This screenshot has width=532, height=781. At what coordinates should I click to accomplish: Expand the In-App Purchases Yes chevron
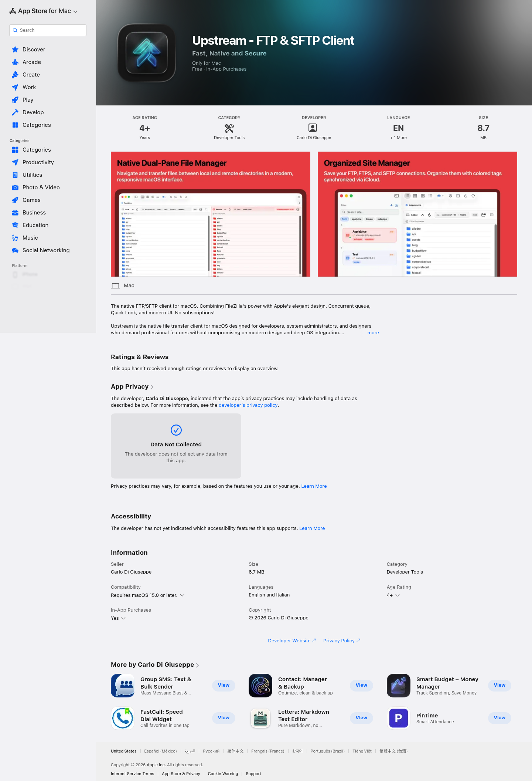123,618
